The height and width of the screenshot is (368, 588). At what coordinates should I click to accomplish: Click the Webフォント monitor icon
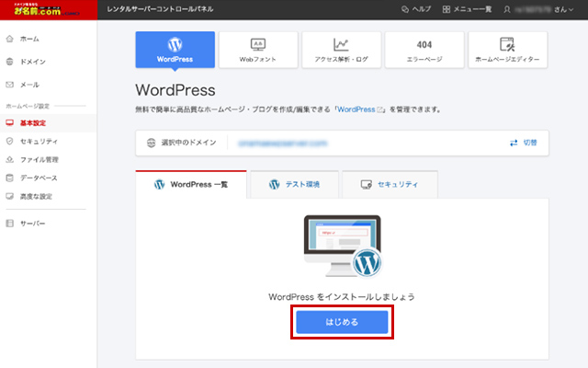coord(258,45)
